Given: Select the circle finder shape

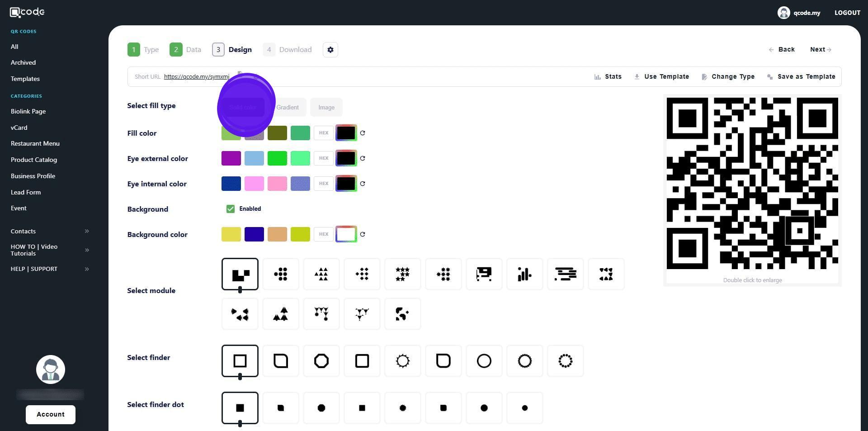Looking at the screenshot, I should pos(484,361).
